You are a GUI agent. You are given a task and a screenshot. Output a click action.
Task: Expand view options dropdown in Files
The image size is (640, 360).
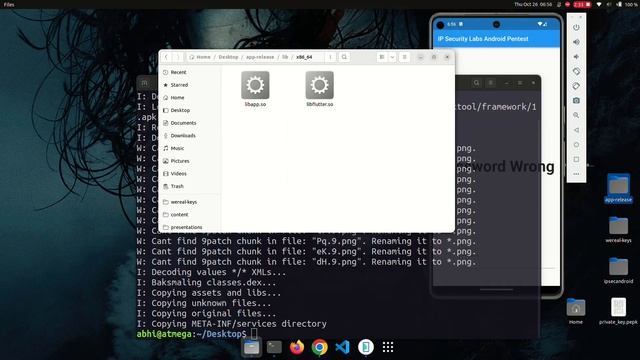[x=392, y=57]
